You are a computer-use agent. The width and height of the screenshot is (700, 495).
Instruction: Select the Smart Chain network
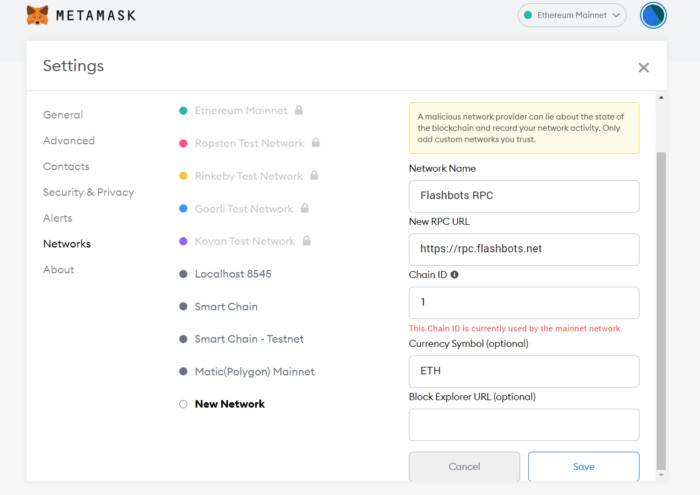click(218, 306)
